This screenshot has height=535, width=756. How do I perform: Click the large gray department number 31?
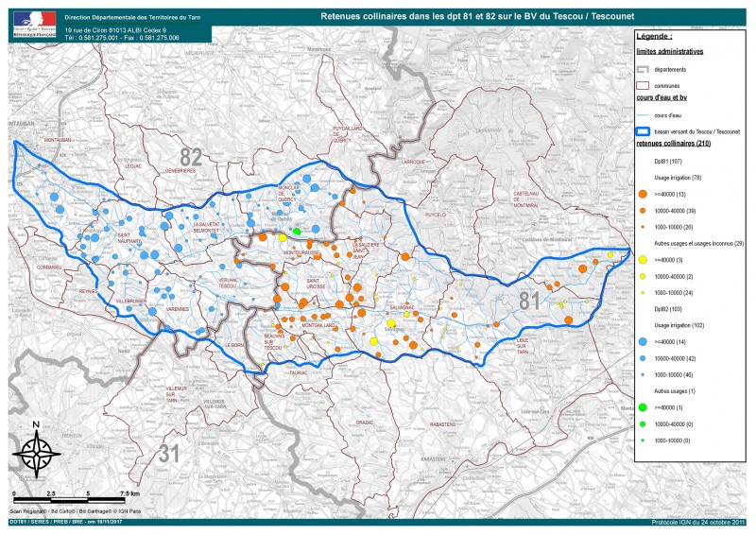(169, 452)
